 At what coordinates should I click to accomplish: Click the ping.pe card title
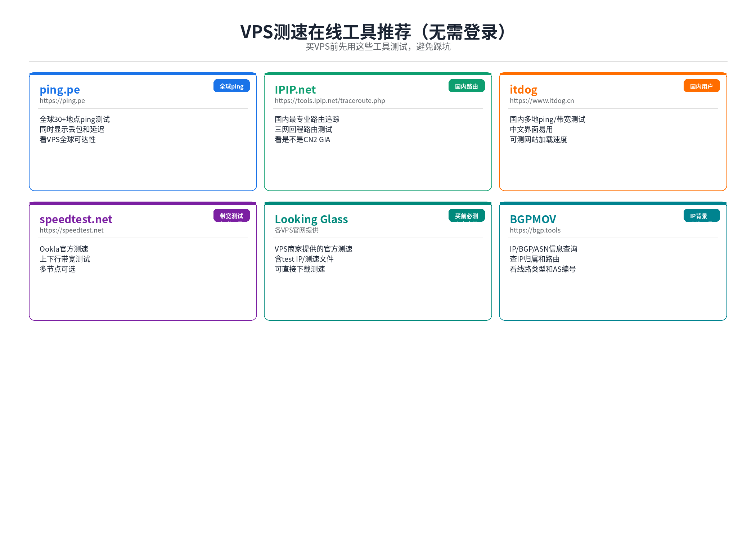coord(60,90)
